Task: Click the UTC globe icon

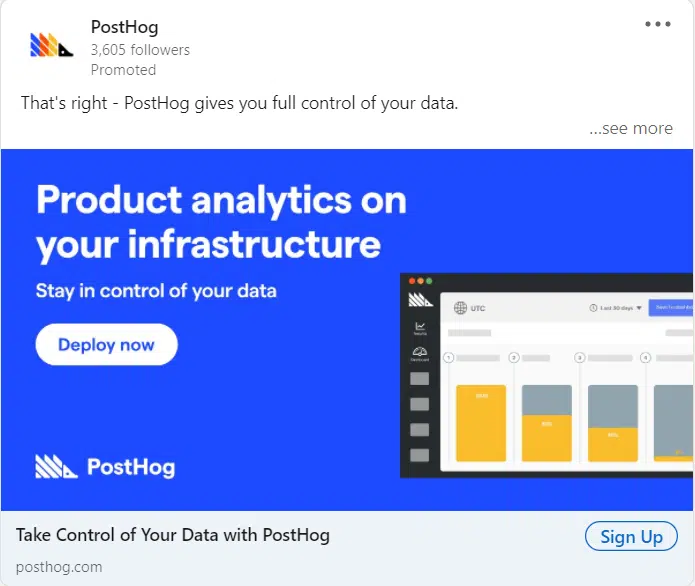Action: (461, 307)
